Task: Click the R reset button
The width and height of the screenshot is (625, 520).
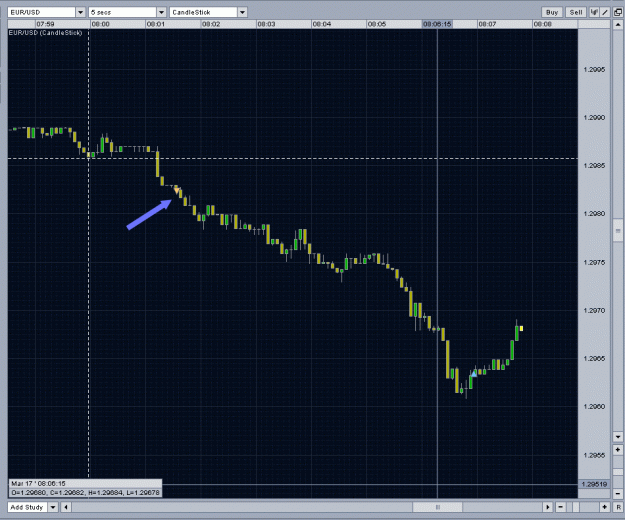Action: [x=619, y=507]
